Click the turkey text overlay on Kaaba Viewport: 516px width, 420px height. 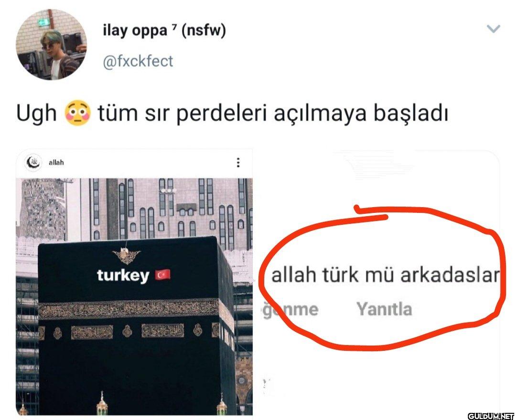(x=123, y=275)
